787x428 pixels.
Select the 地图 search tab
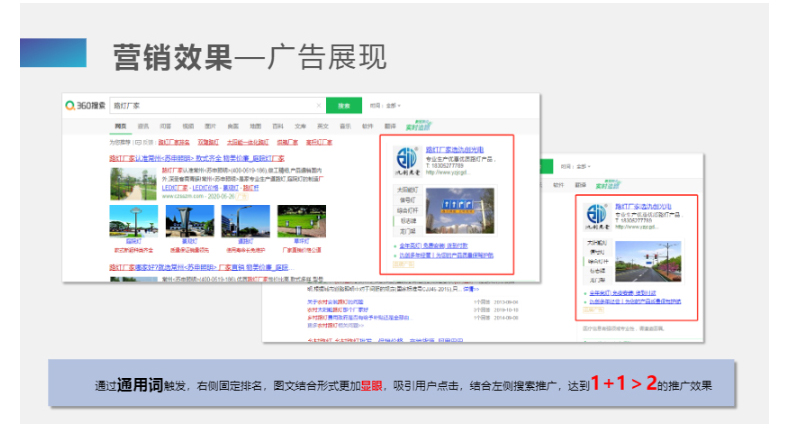pos(254,126)
